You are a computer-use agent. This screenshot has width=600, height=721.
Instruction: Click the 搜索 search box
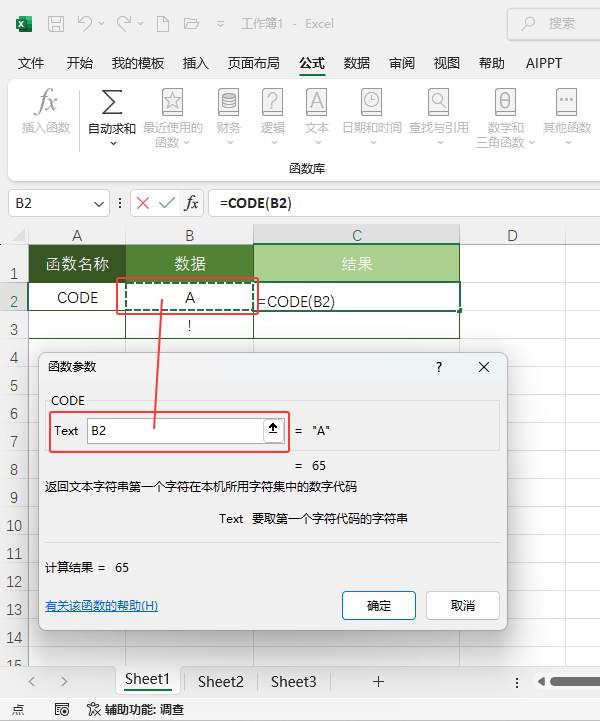point(554,23)
